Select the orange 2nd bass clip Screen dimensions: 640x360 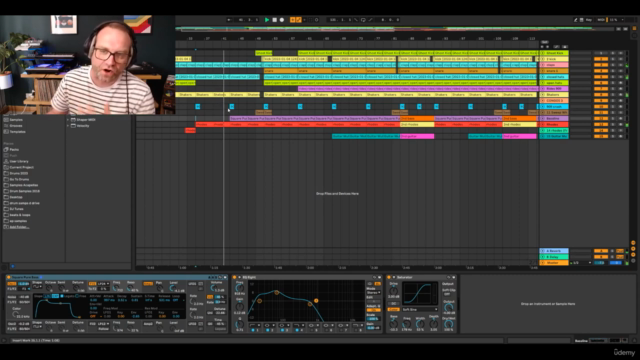click(x=417, y=118)
